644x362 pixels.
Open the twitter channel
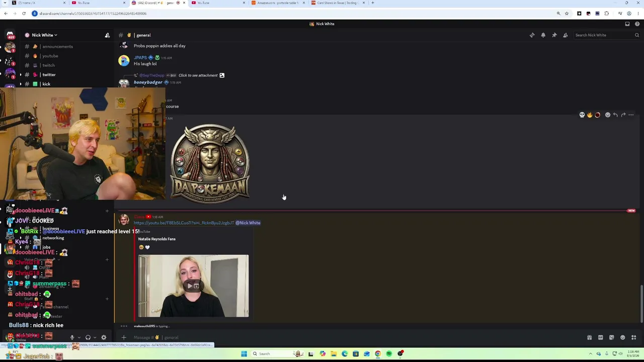coord(49,75)
